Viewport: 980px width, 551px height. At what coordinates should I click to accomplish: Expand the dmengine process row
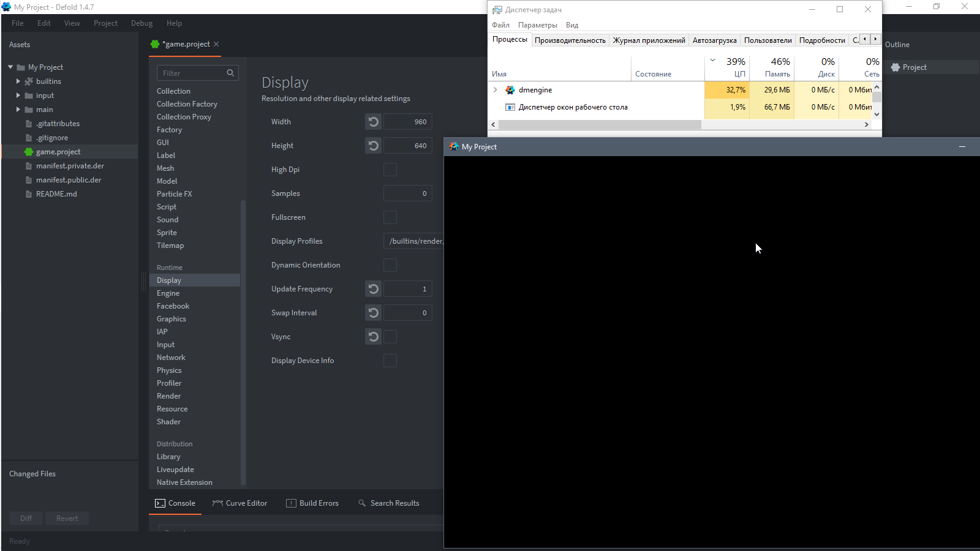pos(496,90)
